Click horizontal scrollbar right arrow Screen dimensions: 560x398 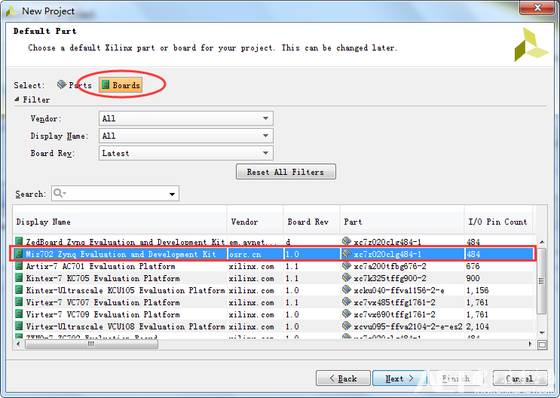pyautogui.click(x=530, y=344)
